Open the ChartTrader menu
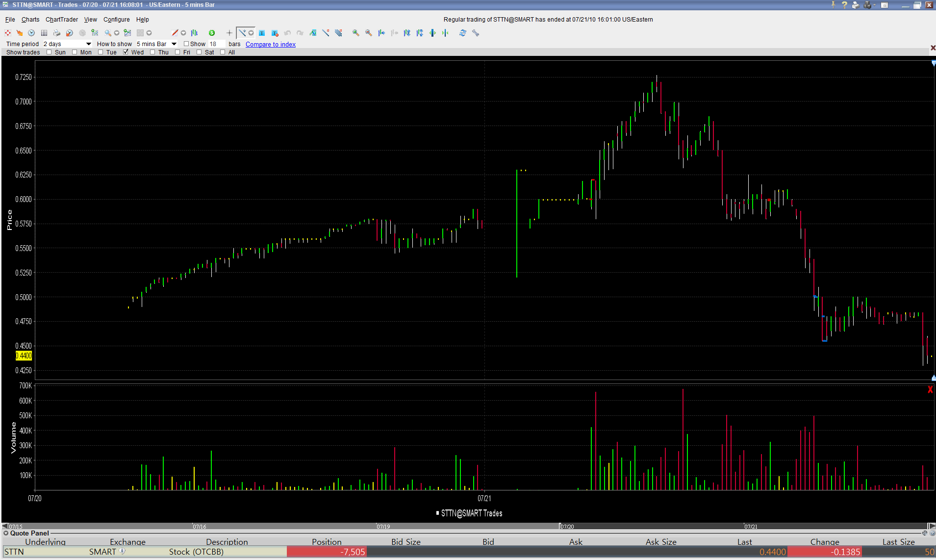 pyautogui.click(x=61, y=20)
